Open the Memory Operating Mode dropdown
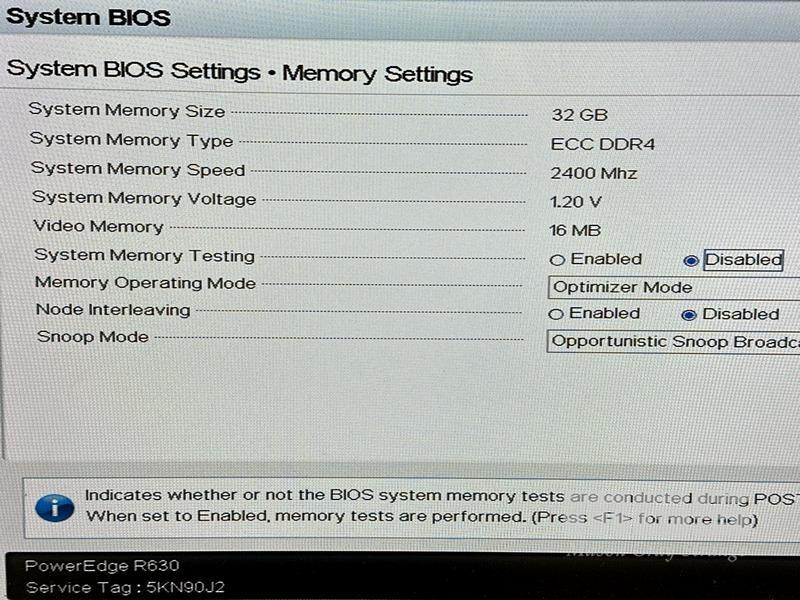800x600 pixels. click(673, 287)
